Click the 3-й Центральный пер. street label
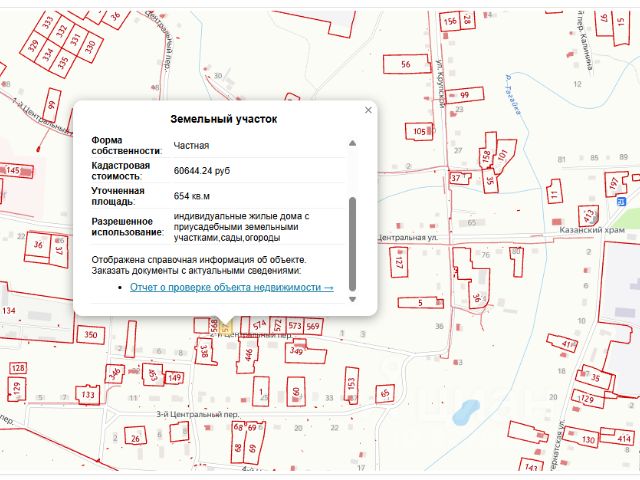The image size is (640, 480). coord(198,414)
